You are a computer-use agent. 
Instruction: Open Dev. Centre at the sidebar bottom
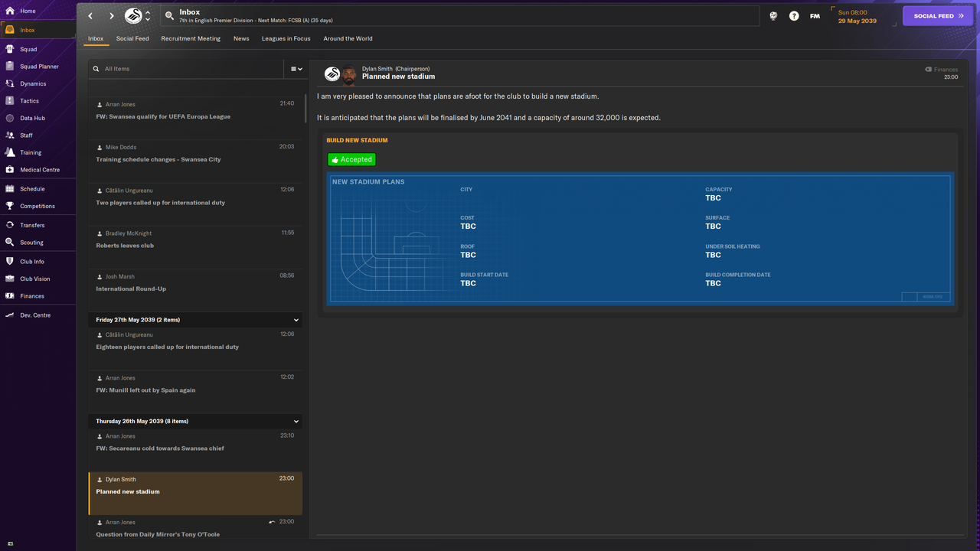coord(34,315)
